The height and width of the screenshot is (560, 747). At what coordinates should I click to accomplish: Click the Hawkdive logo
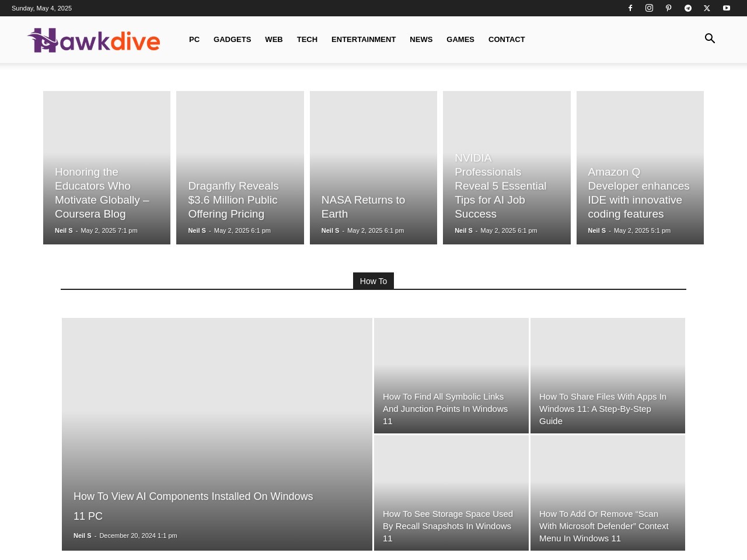point(93,40)
